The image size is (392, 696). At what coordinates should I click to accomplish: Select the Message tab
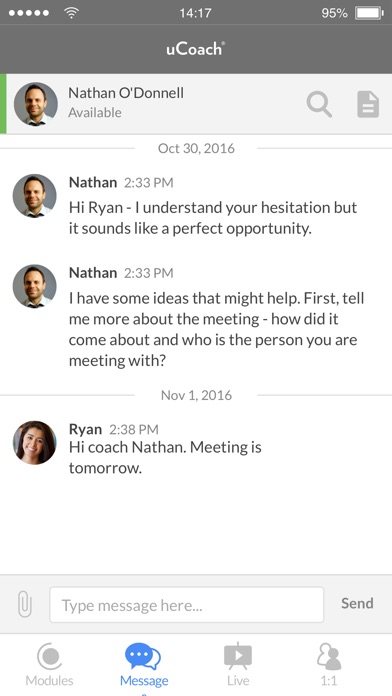click(x=144, y=664)
